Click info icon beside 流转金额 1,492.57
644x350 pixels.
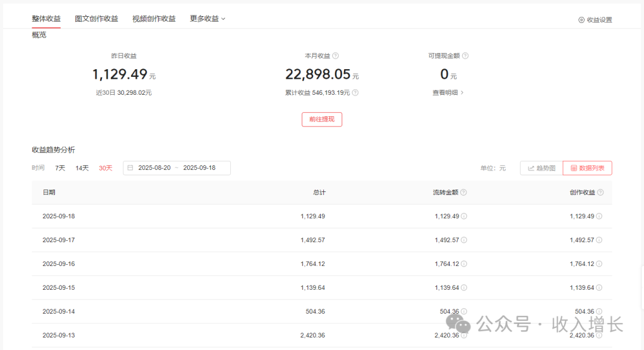click(464, 240)
